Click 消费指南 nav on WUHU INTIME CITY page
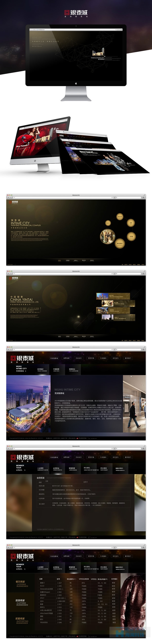 66,358
